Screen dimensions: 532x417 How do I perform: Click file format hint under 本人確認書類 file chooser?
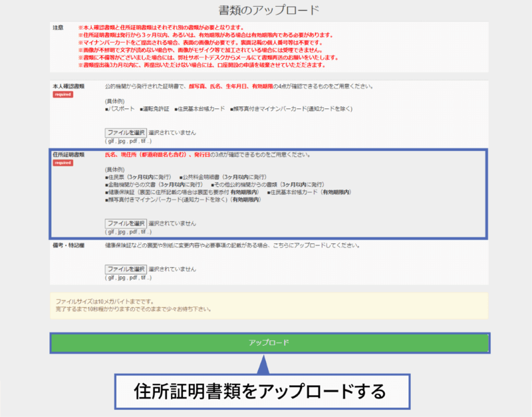point(128,141)
